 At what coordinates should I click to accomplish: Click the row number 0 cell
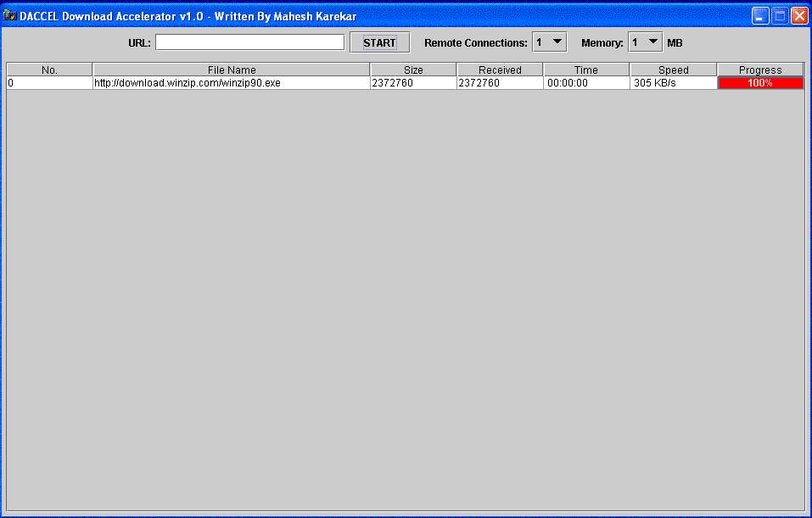(50, 83)
